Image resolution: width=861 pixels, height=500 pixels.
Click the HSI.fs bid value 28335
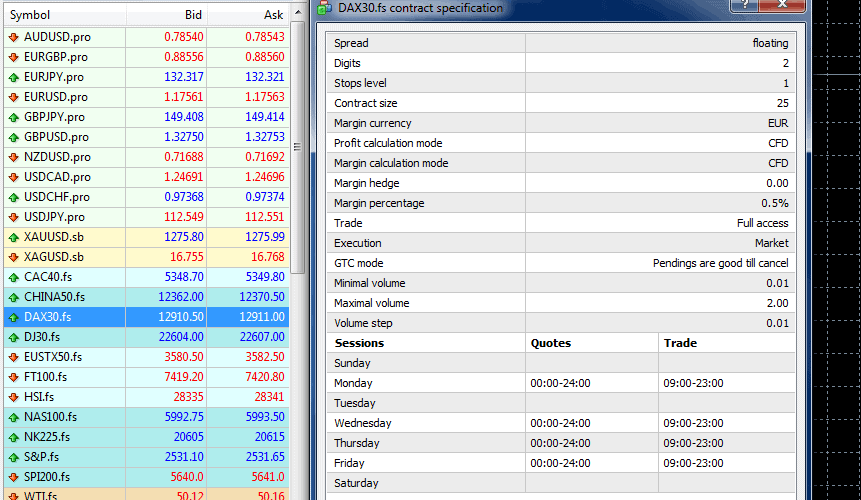(x=188, y=397)
